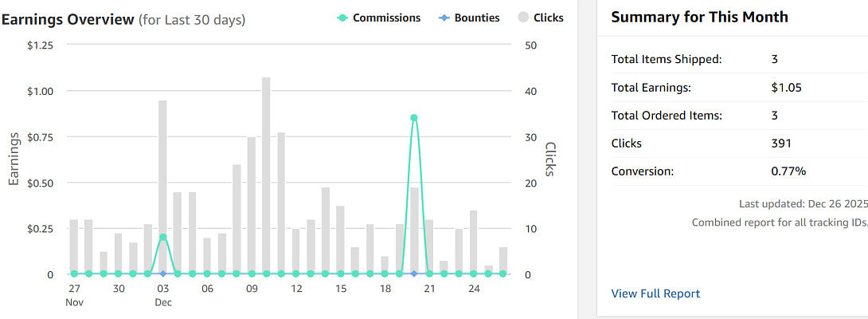868x319 pixels.
Task: Click the blue Bounties diamond legend marker
Action: (x=443, y=18)
